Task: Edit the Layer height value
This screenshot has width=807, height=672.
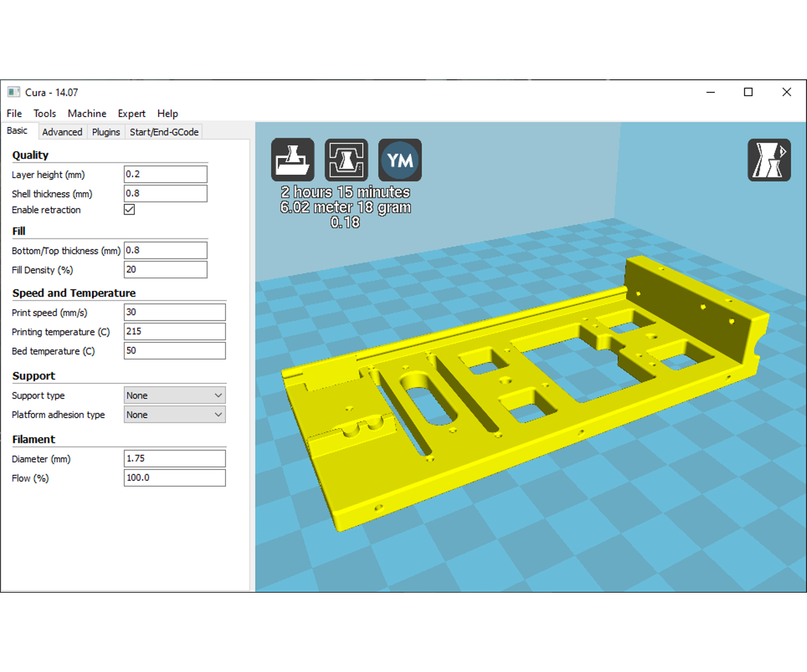Action: [165, 174]
